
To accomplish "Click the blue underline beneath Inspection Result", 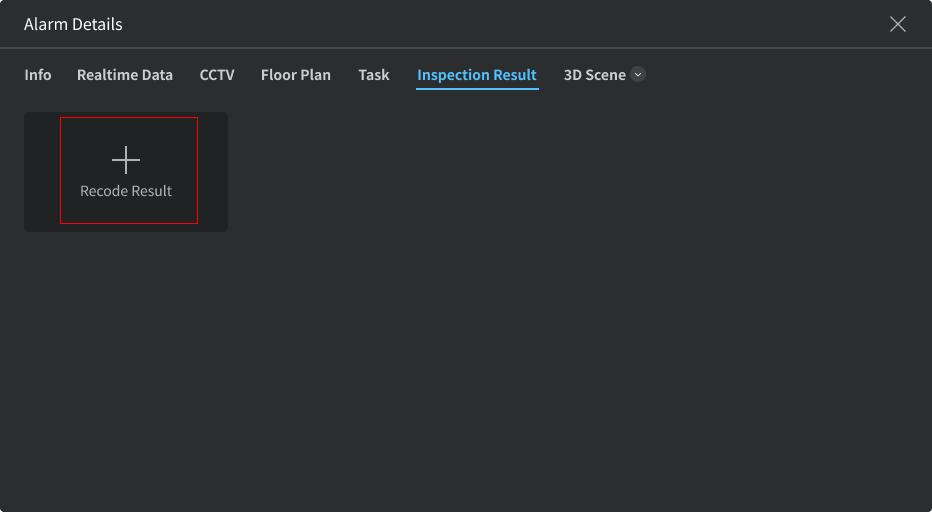I will (x=477, y=89).
